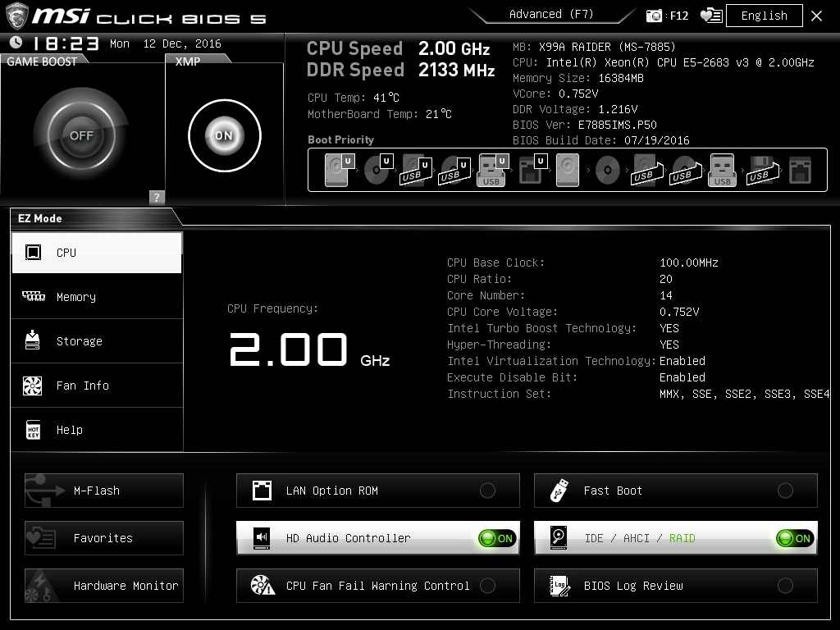Click the system time 18:23

(x=66, y=43)
